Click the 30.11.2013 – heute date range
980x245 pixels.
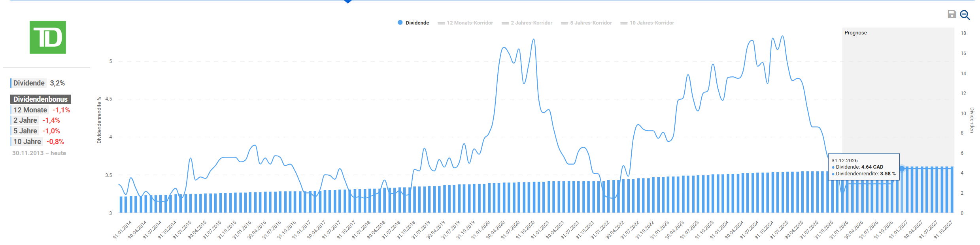pyautogui.click(x=39, y=153)
